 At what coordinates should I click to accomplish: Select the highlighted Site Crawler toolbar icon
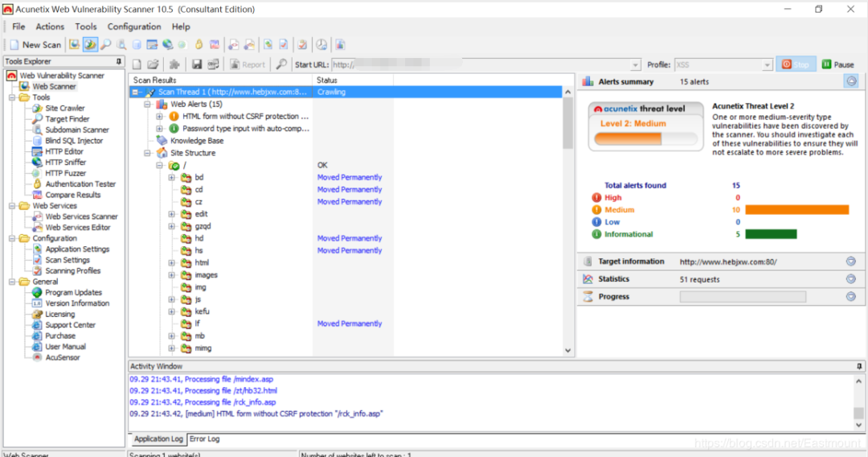[90, 45]
